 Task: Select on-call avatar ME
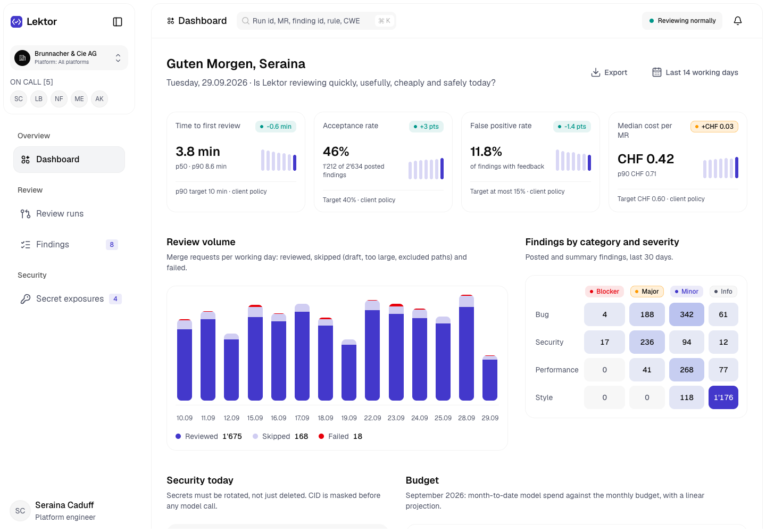79,99
